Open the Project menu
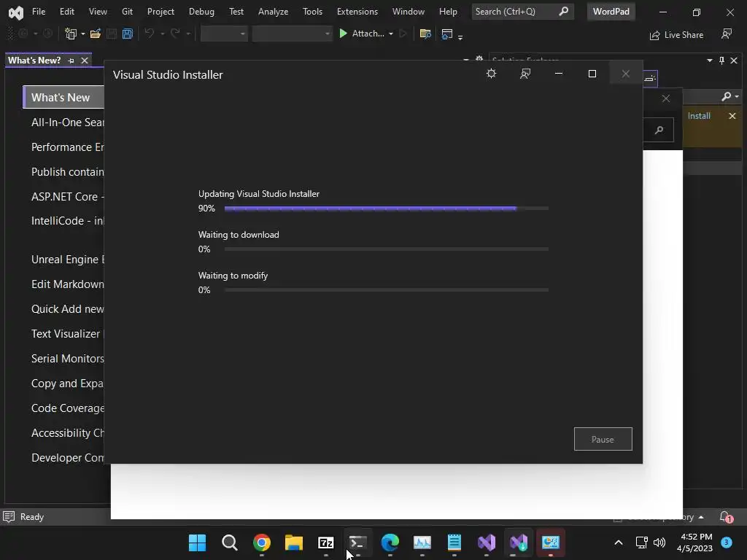Screen dimensions: 747x560 point(160,12)
